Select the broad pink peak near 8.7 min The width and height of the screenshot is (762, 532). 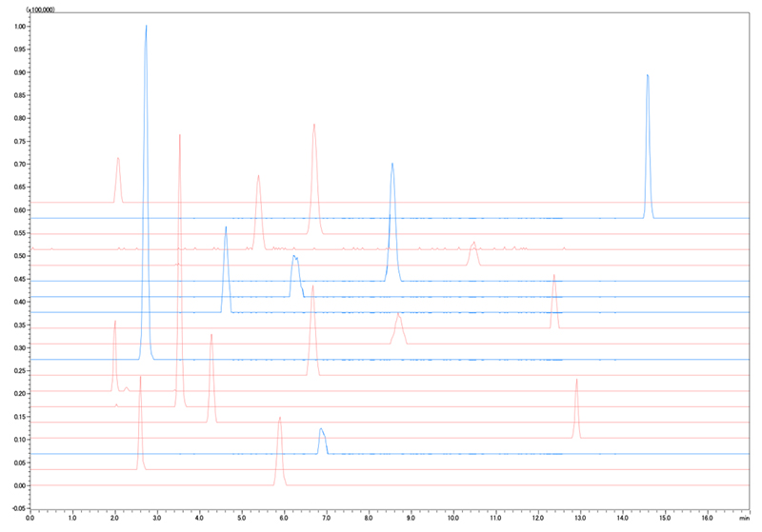click(x=398, y=315)
